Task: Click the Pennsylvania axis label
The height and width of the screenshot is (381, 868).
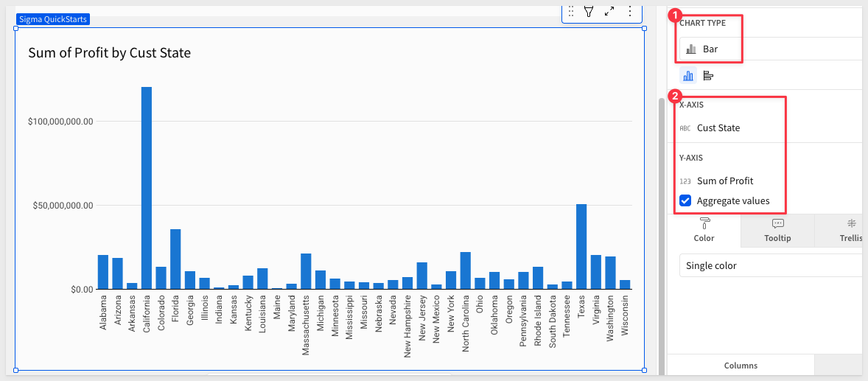Action: (x=523, y=320)
